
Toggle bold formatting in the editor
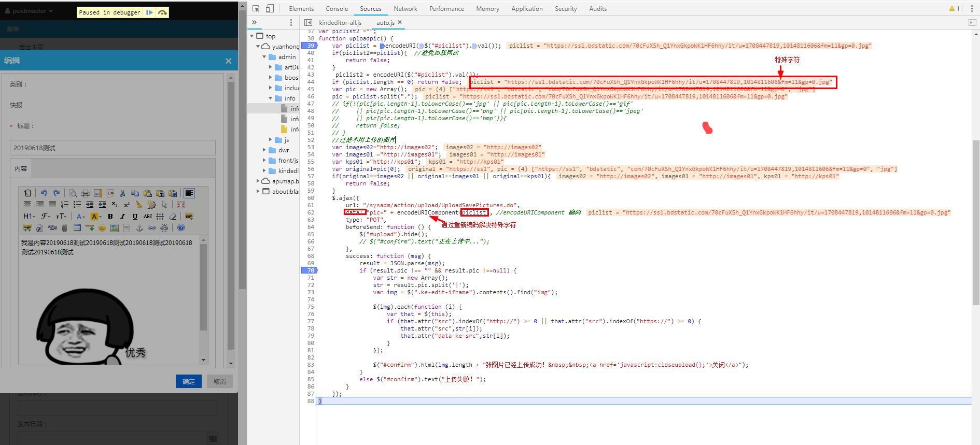110,217
